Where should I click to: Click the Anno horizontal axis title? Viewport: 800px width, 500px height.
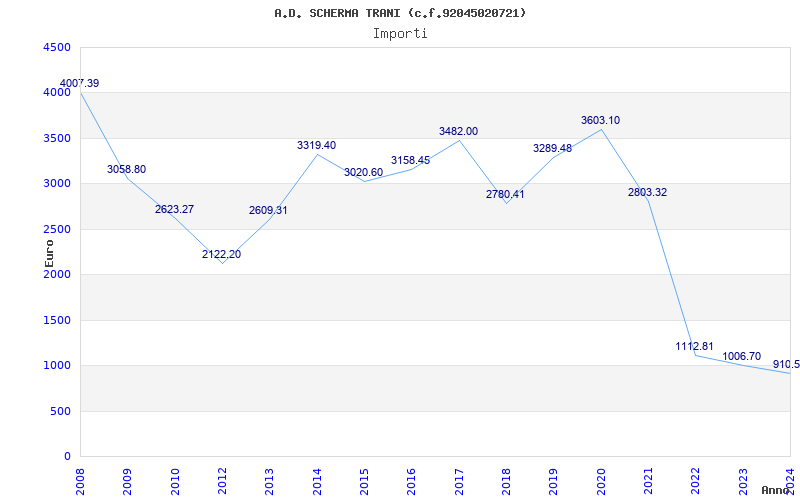coord(776,490)
